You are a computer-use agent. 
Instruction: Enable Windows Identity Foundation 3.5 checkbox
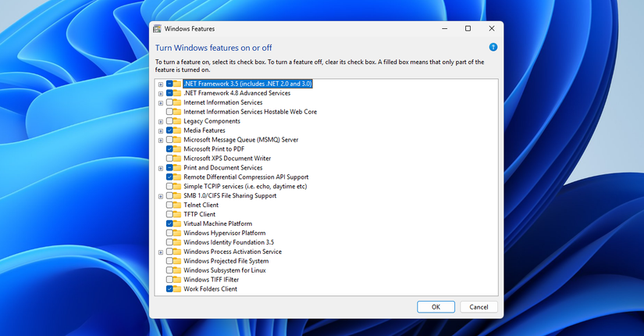point(169,242)
